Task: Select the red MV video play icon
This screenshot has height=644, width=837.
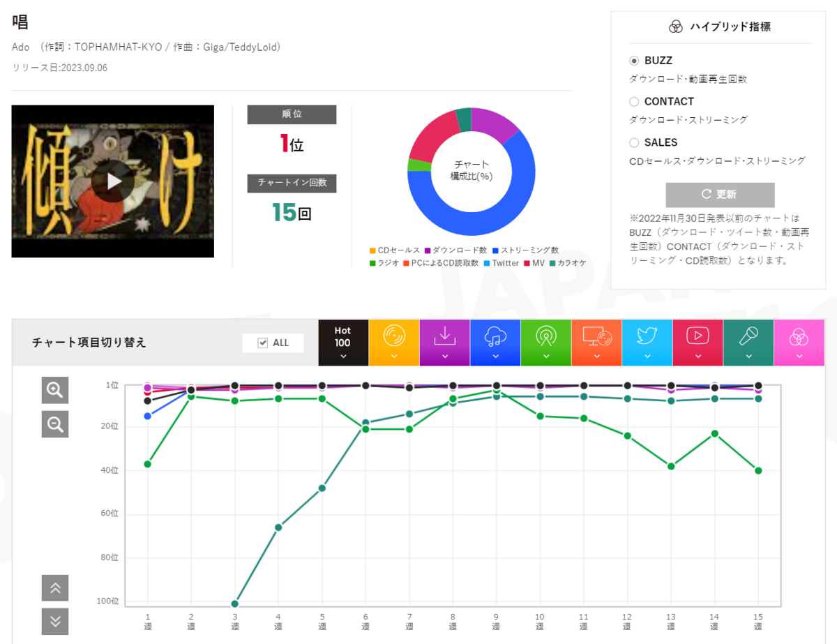Action: (x=697, y=336)
